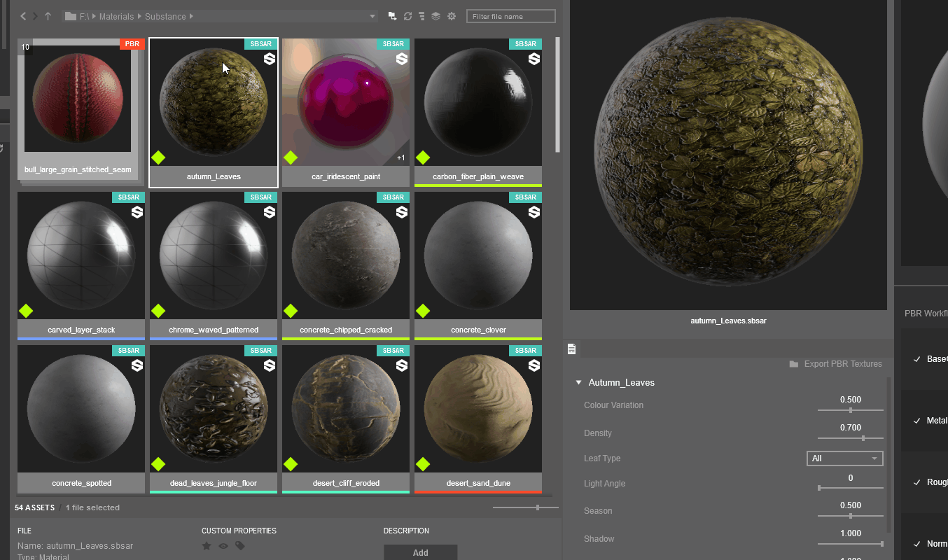
Task: Click the hierarchy list view icon
Action: [421, 16]
